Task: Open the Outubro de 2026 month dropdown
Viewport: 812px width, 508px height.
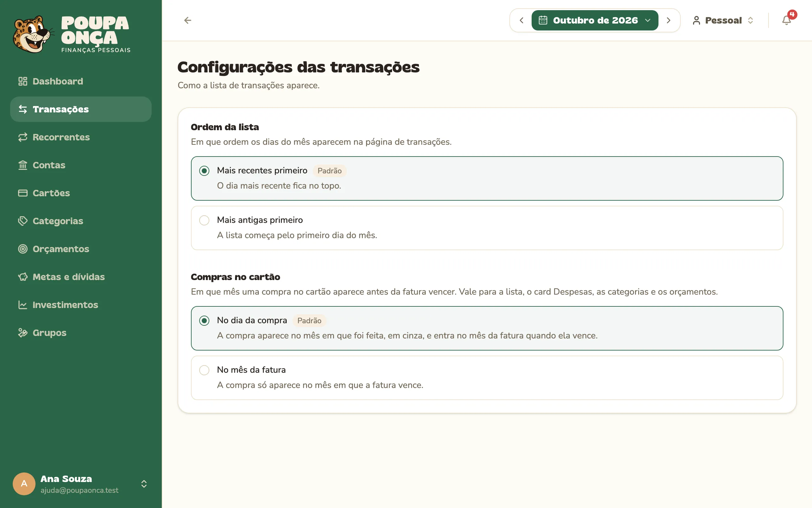Action: tap(595, 21)
